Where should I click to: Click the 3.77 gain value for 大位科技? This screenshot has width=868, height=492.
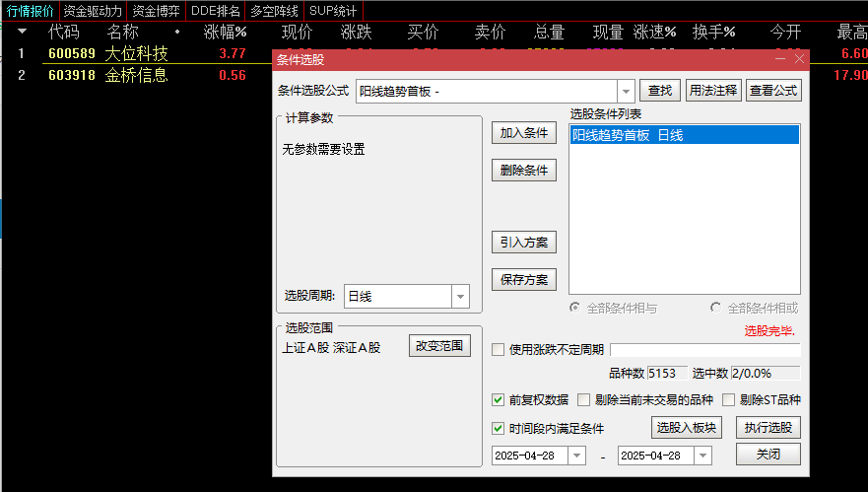tap(233, 54)
